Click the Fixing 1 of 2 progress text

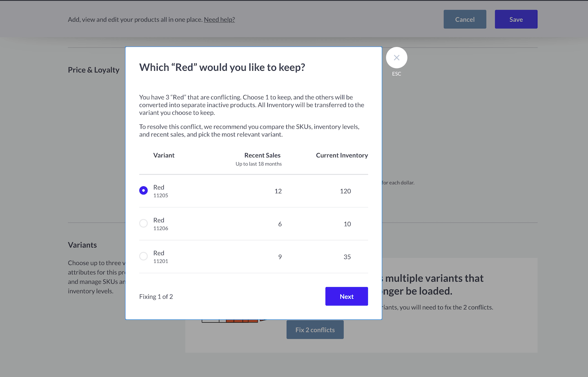pyautogui.click(x=156, y=297)
